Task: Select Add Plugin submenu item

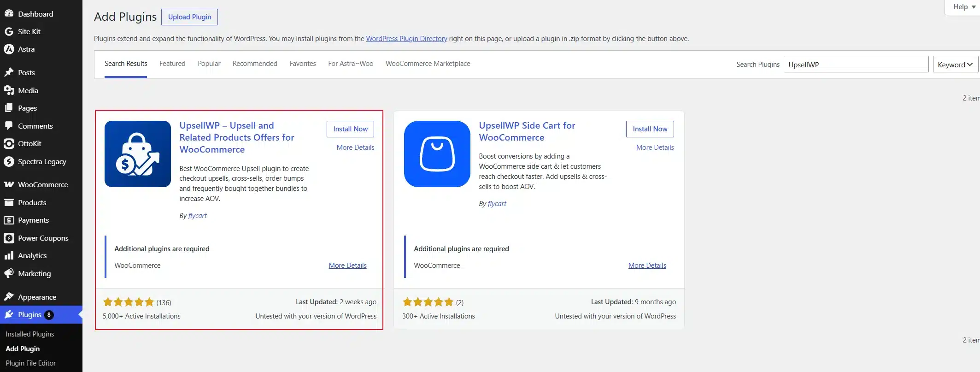Action: [x=23, y=349]
